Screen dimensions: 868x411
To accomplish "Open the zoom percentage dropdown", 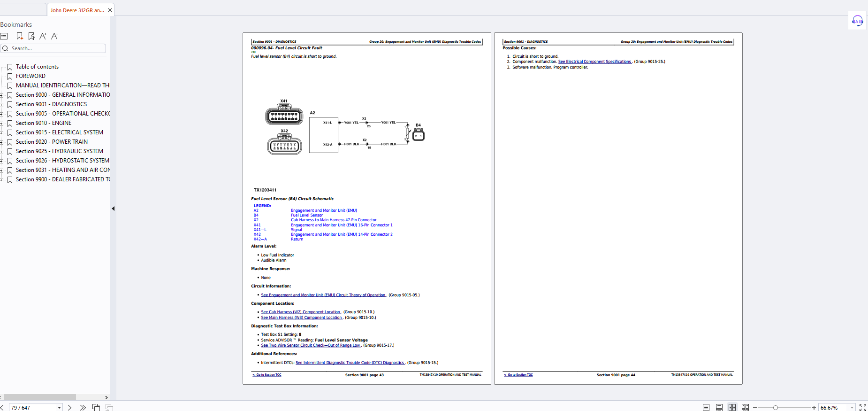I will 852,407.
